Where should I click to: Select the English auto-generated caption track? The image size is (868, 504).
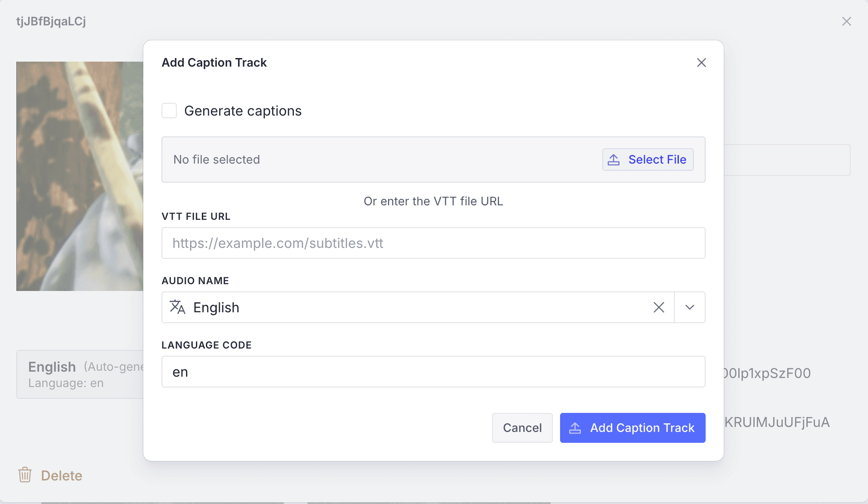click(x=80, y=374)
